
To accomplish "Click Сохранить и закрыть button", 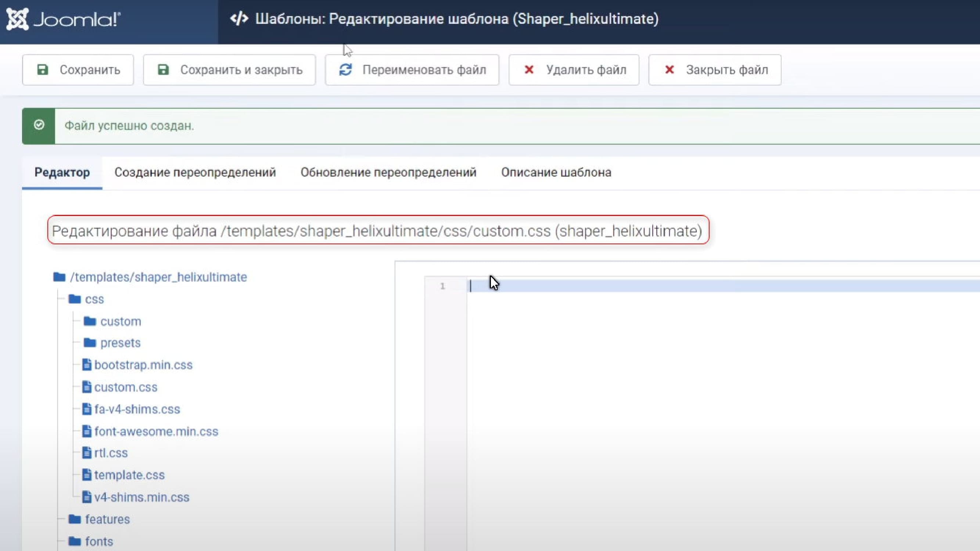I will pyautogui.click(x=229, y=70).
